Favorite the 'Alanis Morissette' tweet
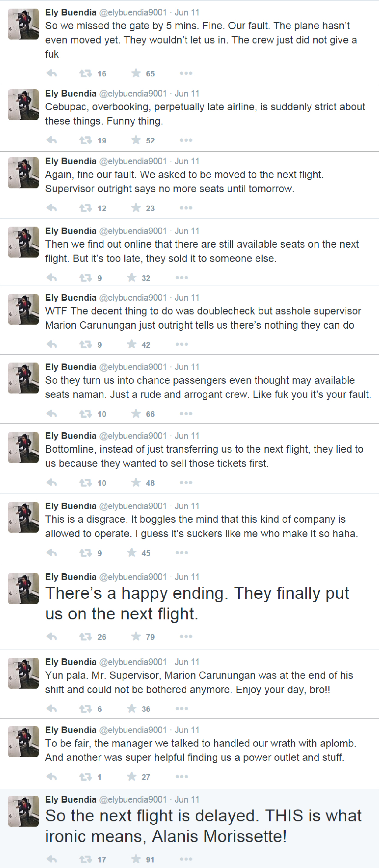The image size is (379, 868). (136, 859)
